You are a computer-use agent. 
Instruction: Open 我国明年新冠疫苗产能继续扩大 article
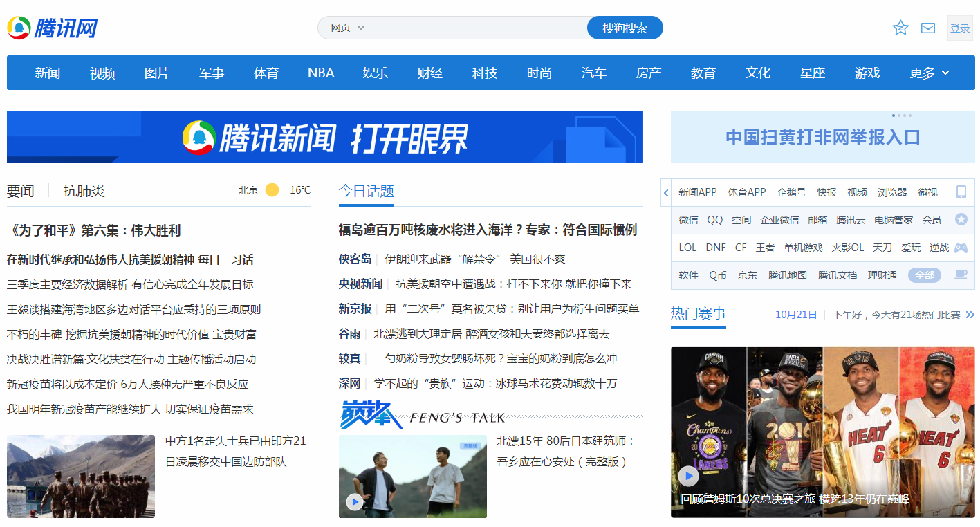(x=130, y=409)
